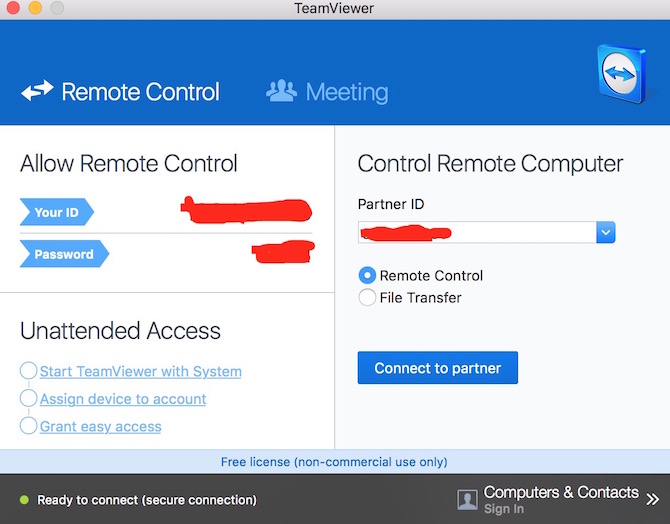Click the Computers & Contacts avatar icon
Image resolution: width=670 pixels, height=524 pixels.
(x=467, y=499)
